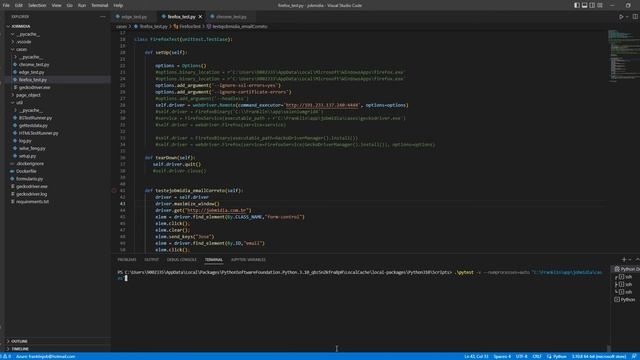The height and width of the screenshot is (360, 640).
Task: Open the Run menu
Action: pyautogui.click(x=82, y=5)
